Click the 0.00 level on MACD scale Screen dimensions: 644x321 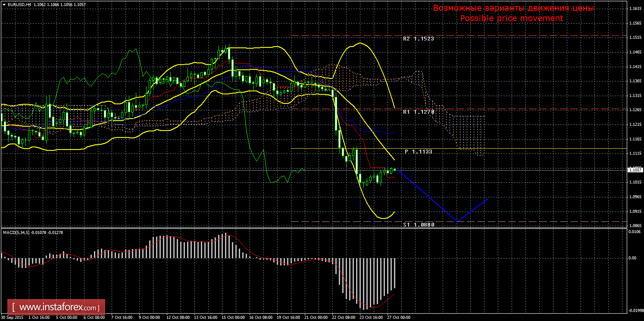point(632,258)
